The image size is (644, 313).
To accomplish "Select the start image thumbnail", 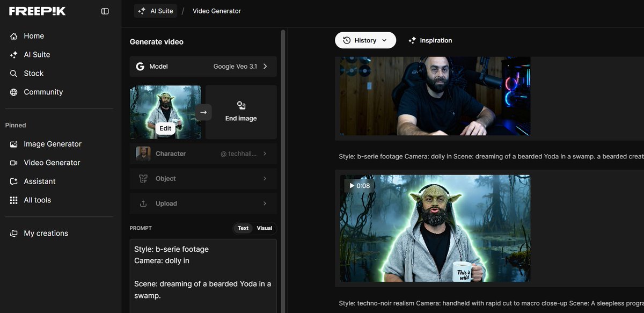I will 165,112.
